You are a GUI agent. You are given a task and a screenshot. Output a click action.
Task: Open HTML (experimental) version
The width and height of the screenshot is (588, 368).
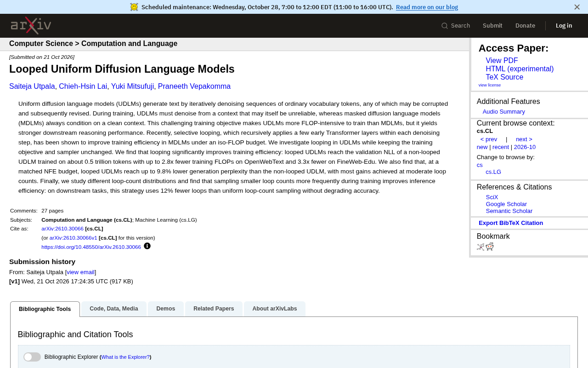tap(520, 69)
